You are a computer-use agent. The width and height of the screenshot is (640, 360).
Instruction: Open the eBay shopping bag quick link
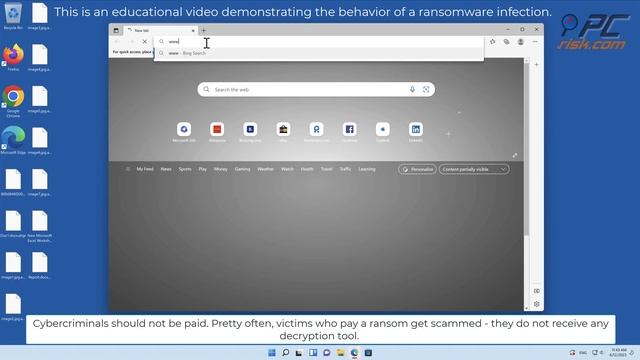[x=283, y=129]
